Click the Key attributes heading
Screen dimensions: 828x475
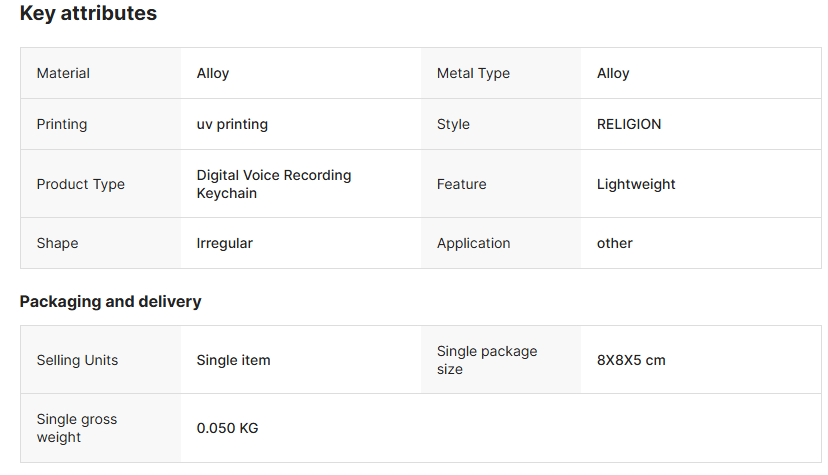click(x=88, y=14)
